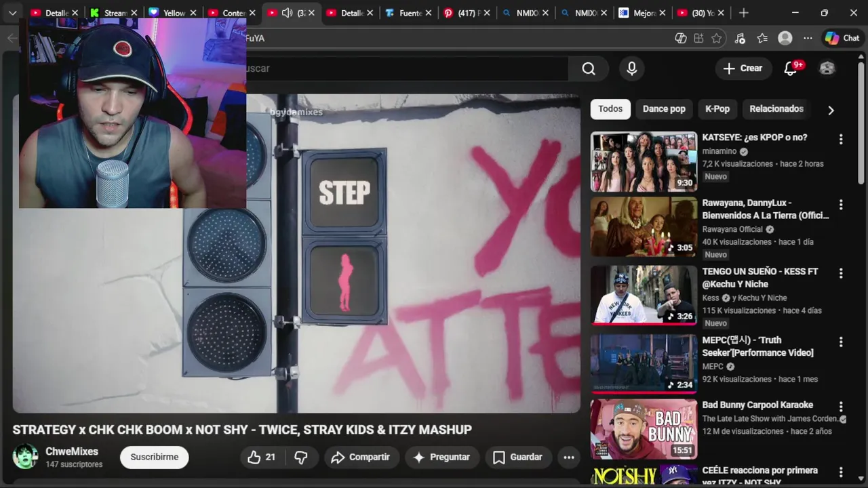This screenshot has height=488, width=868.
Task: Open the YouTube account avatar menu
Action: tap(827, 68)
